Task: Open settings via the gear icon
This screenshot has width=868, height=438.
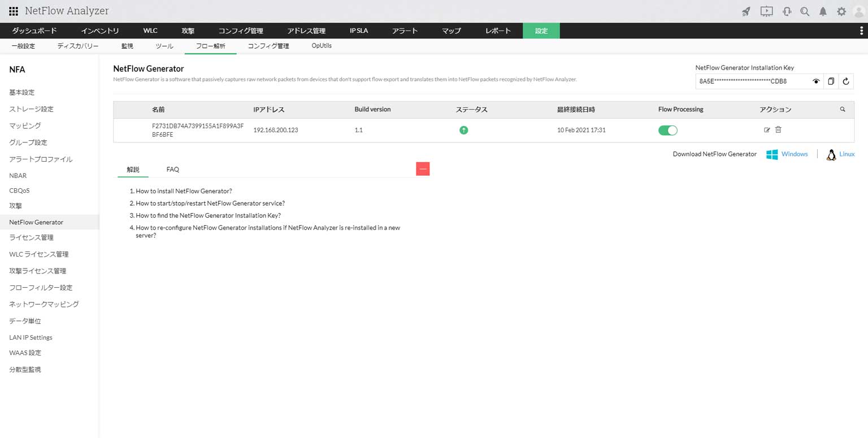Action: [841, 11]
